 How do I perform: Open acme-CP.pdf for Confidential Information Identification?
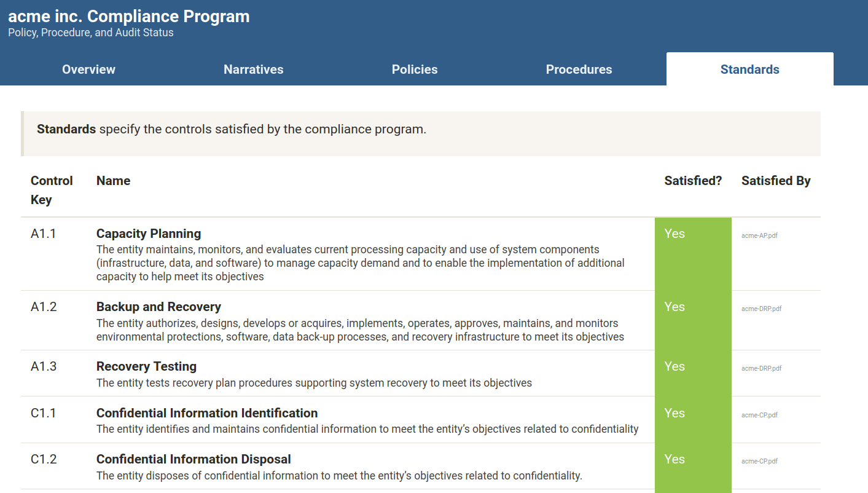759,415
